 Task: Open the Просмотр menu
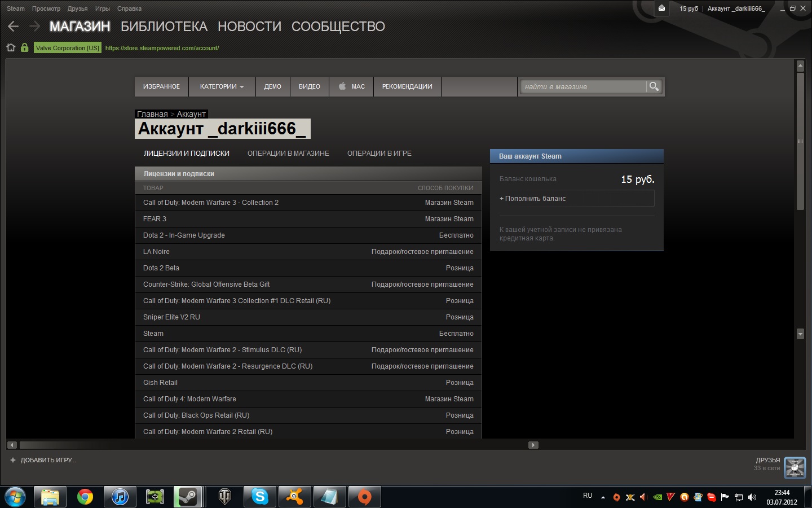point(46,8)
